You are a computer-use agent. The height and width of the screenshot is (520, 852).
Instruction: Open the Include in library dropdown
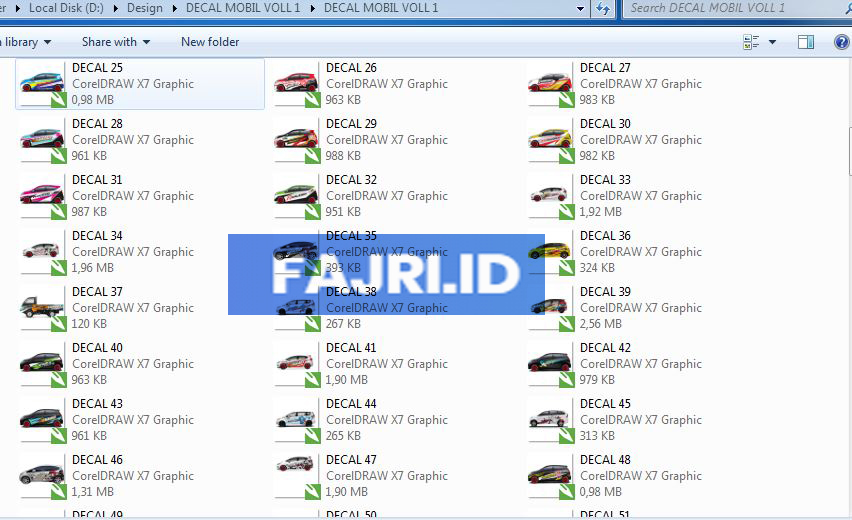pos(24,42)
